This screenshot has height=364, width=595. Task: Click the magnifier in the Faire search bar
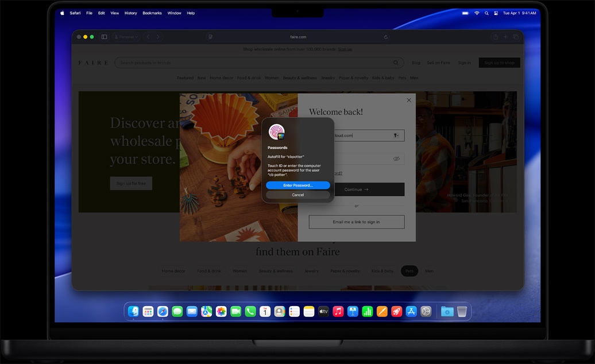[x=395, y=62]
